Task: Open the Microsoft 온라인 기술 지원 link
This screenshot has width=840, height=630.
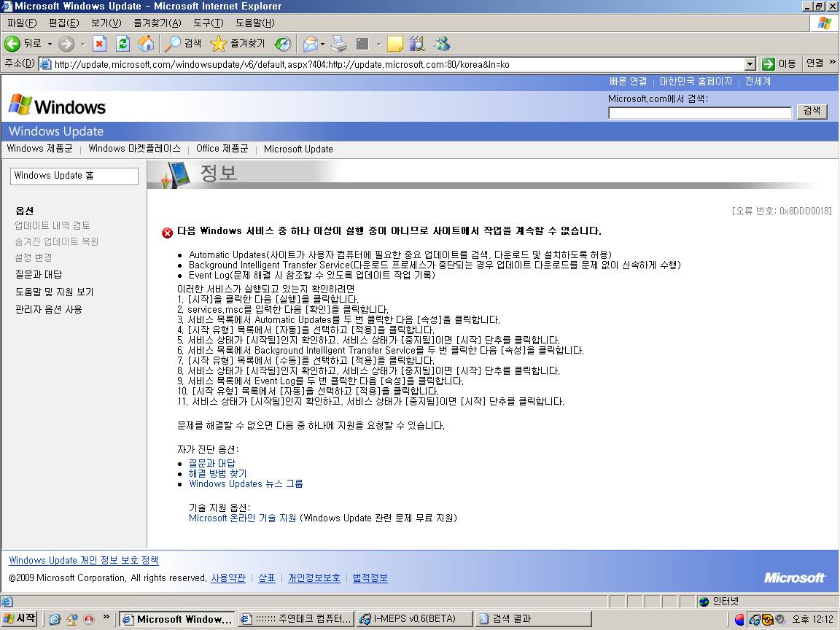Action: point(242,518)
